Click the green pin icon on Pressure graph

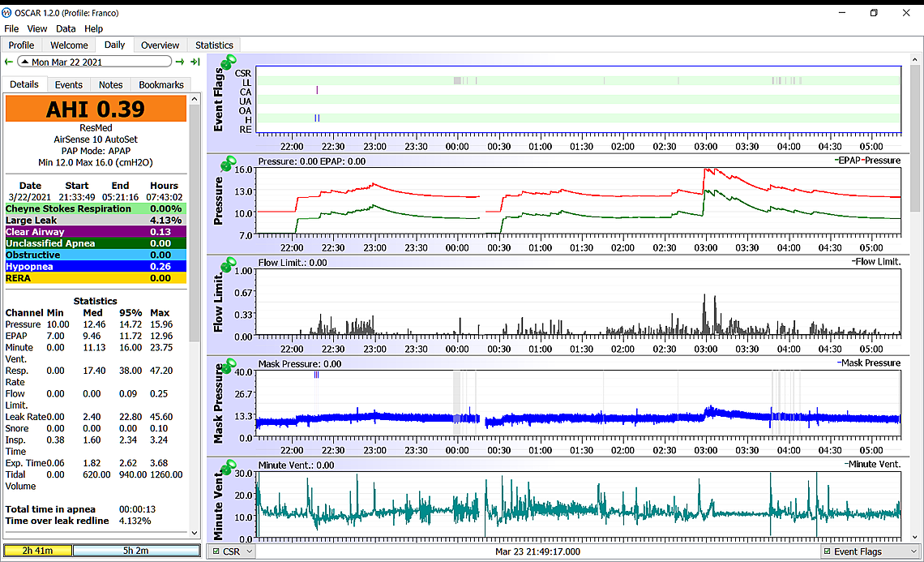click(x=228, y=163)
